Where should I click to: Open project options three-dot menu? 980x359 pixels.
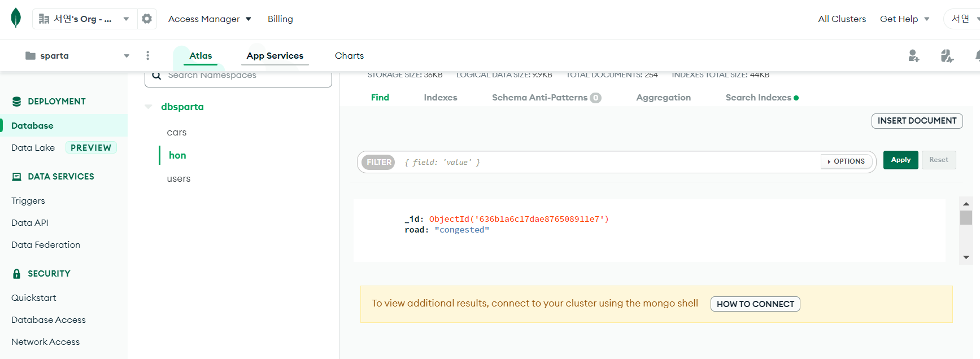[x=147, y=55]
